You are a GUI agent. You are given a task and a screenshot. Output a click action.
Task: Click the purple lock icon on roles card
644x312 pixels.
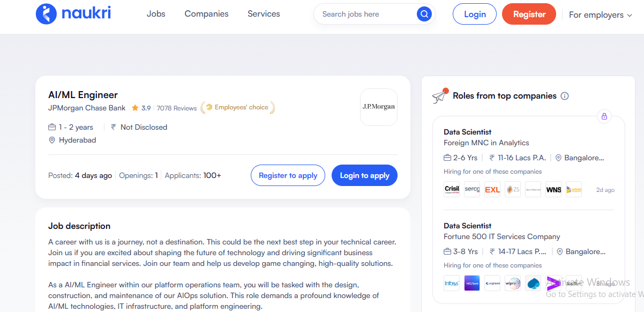point(604,116)
